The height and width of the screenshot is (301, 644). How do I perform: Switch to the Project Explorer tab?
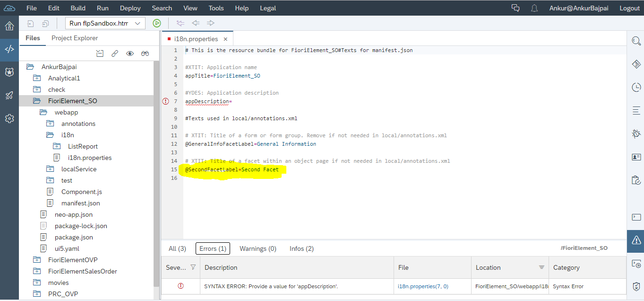(75, 38)
